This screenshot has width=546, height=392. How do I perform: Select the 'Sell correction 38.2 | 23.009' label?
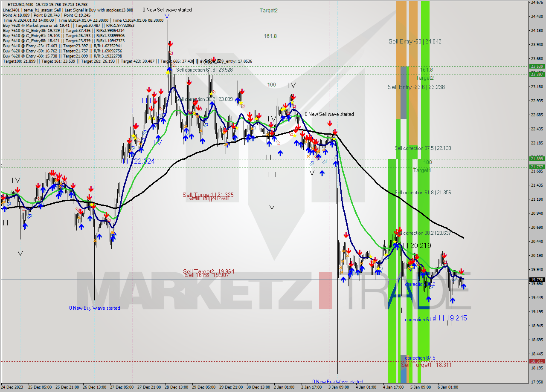click(x=204, y=99)
